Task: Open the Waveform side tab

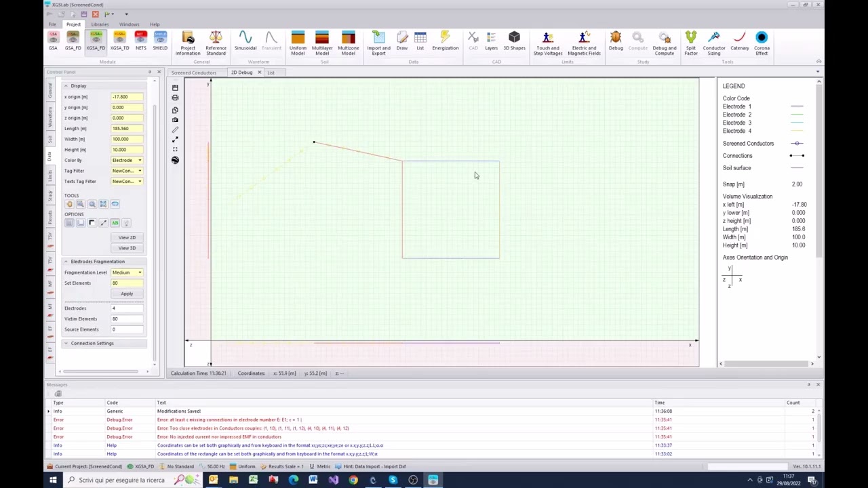Action: pos(50,117)
